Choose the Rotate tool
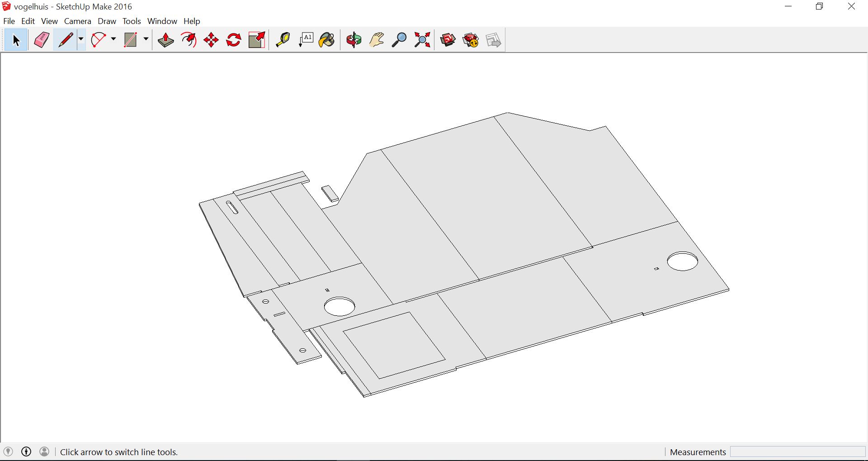Viewport: 868px width, 461px height. point(234,40)
